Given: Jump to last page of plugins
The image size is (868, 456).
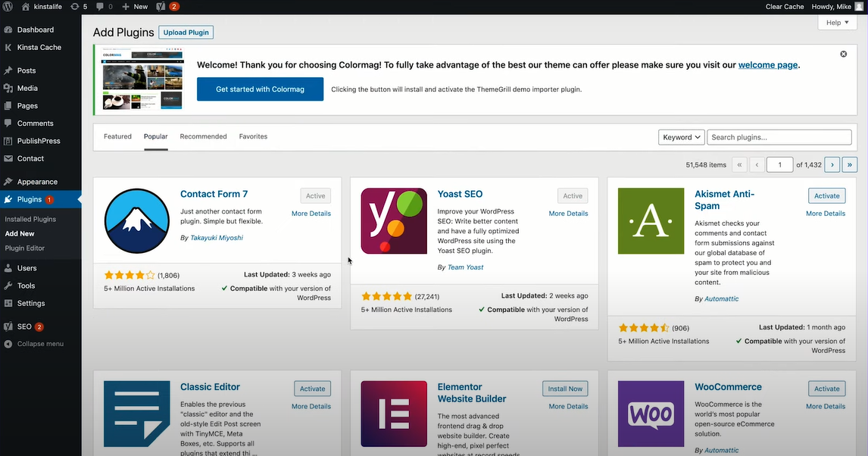Looking at the screenshot, I should coord(849,164).
